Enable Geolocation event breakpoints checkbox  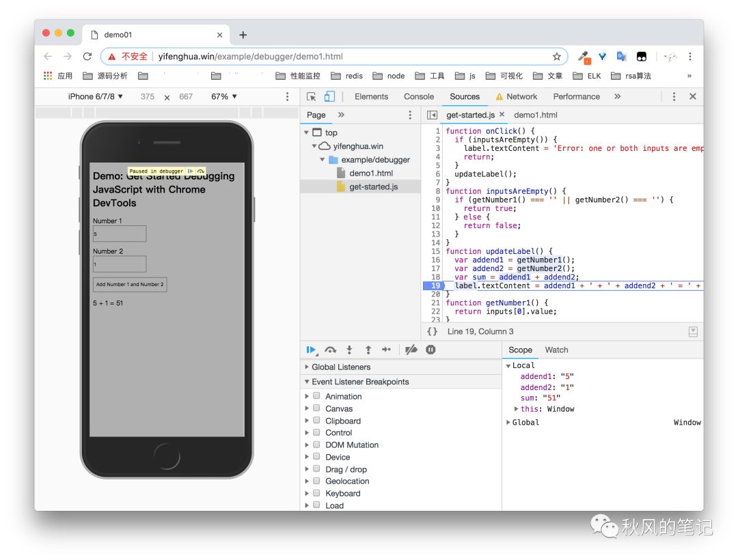pyautogui.click(x=317, y=481)
